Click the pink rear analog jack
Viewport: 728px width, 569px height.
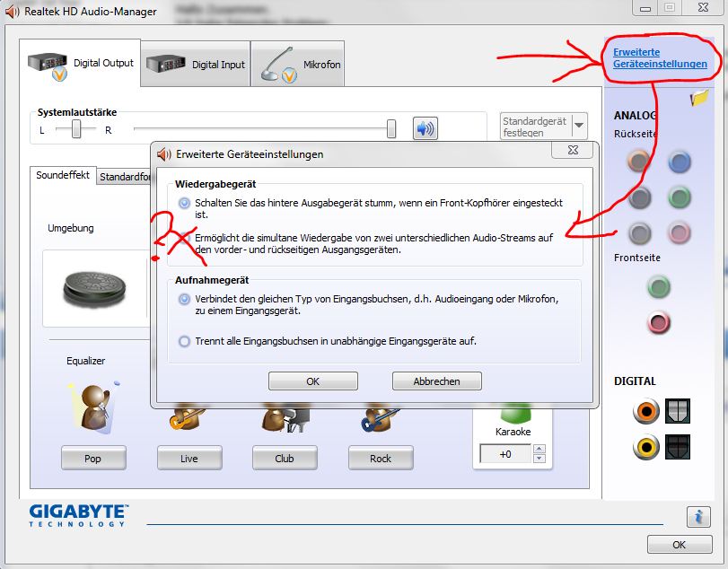coord(679,232)
